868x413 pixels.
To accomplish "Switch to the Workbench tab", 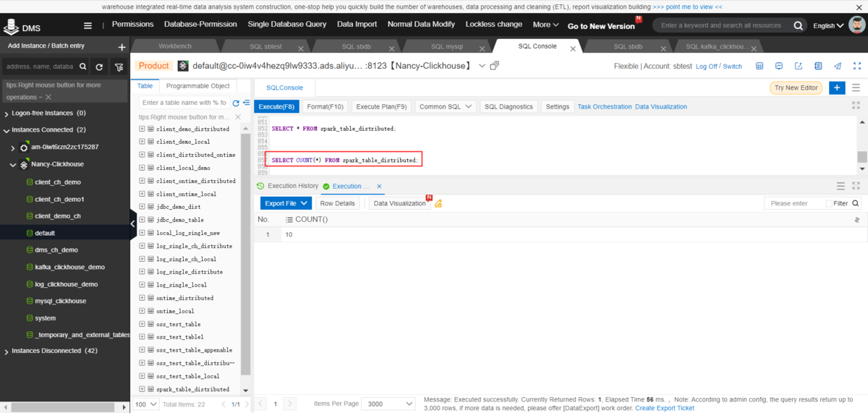I will (175, 46).
